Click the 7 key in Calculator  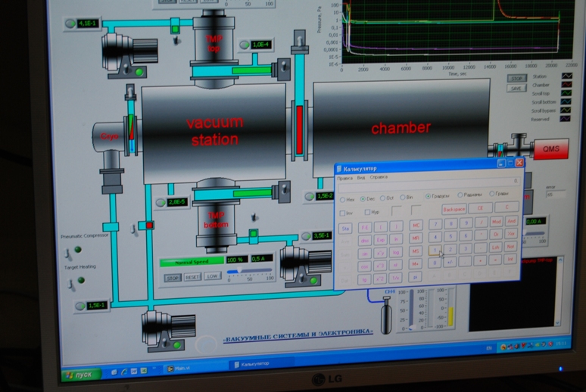[435, 224]
